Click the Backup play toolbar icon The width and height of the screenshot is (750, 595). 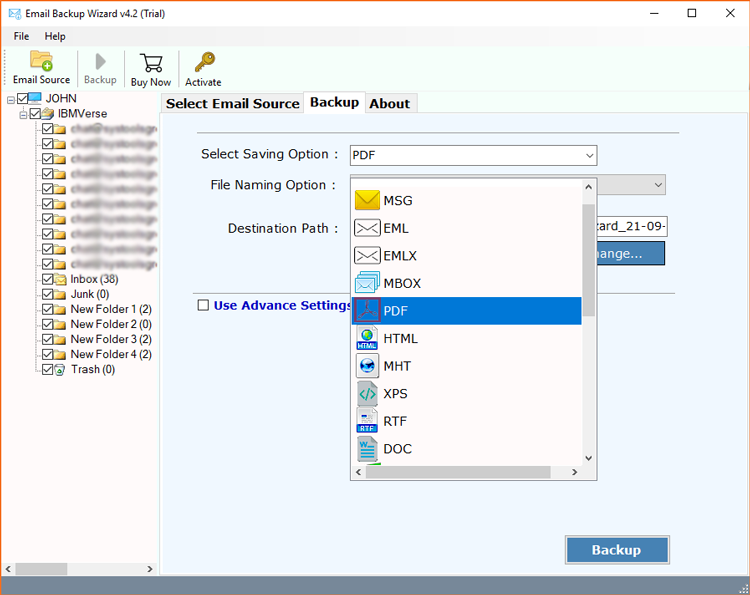pos(100,61)
